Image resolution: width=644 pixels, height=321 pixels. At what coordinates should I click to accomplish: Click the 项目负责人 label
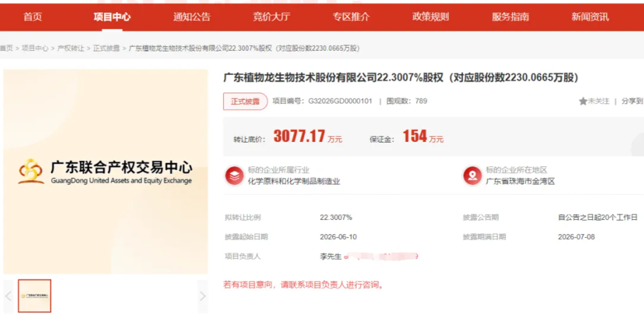(x=243, y=256)
